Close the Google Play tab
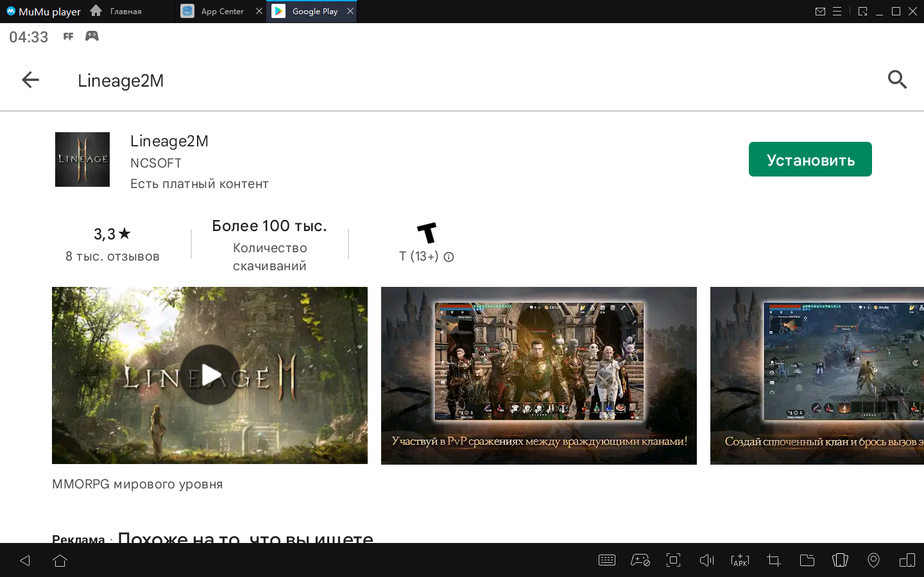The height and width of the screenshot is (577, 924). (x=350, y=11)
